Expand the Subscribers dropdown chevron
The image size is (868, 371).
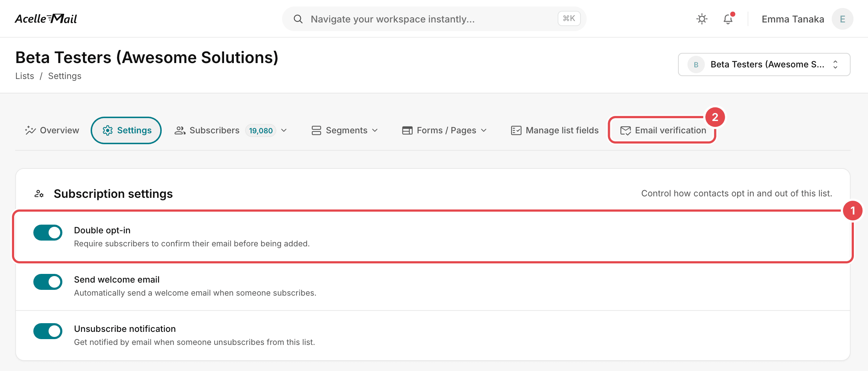(x=284, y=130)
